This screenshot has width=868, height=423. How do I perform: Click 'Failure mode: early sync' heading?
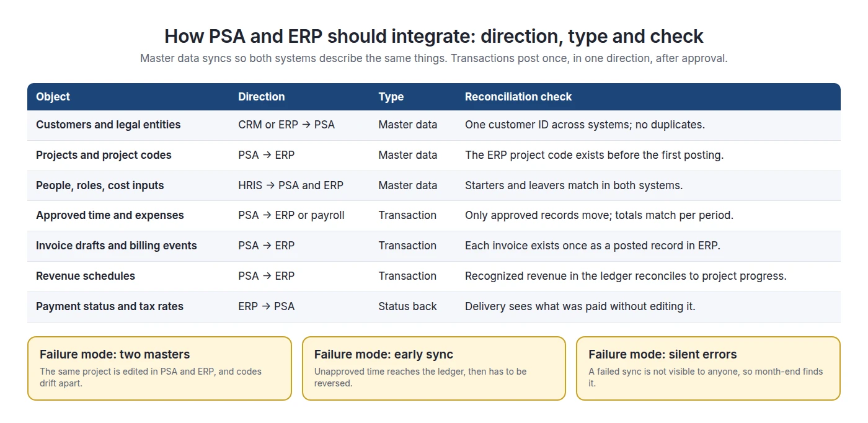(x=384, y=355)
